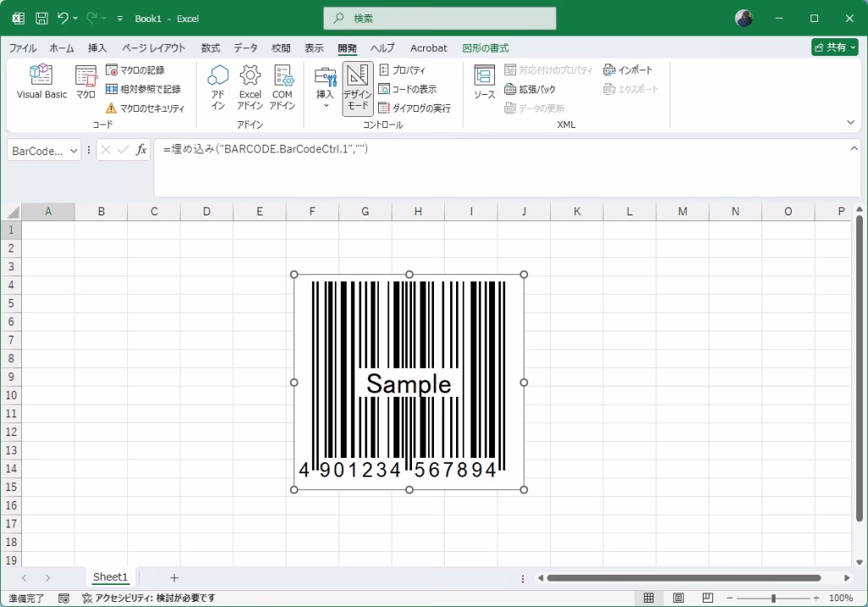Click the 共有 share button

(835, 47)
